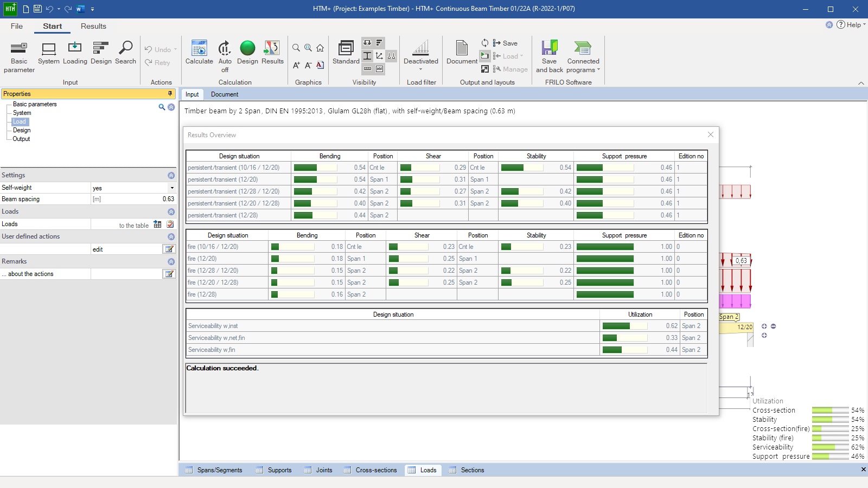Switch to the Document view tab

tap(225, 94)
